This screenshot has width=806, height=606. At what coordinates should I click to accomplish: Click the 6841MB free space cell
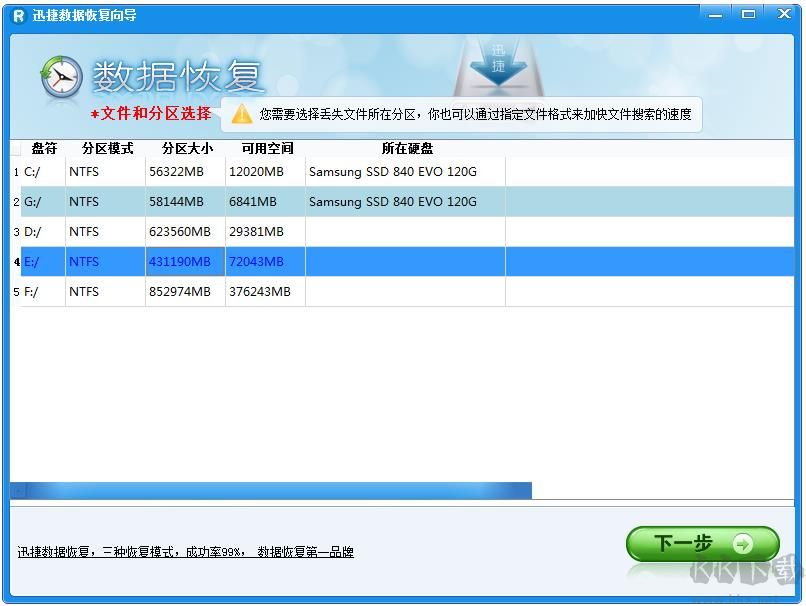(265, 201)
